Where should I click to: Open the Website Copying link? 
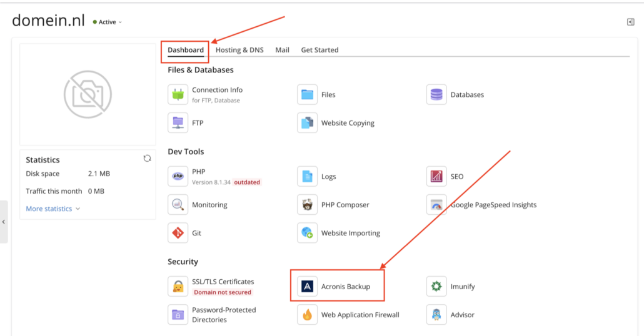(x=348, y=123)
